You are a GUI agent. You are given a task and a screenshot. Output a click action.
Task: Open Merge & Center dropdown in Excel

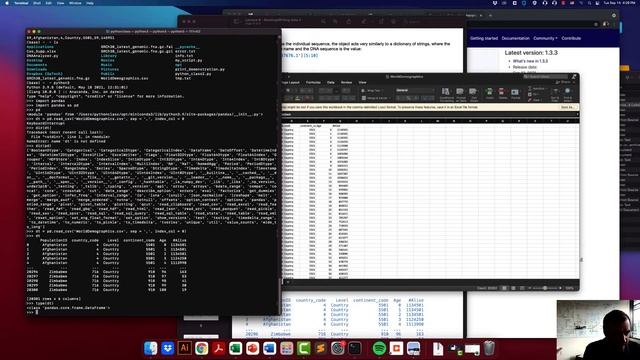[375, 98]
